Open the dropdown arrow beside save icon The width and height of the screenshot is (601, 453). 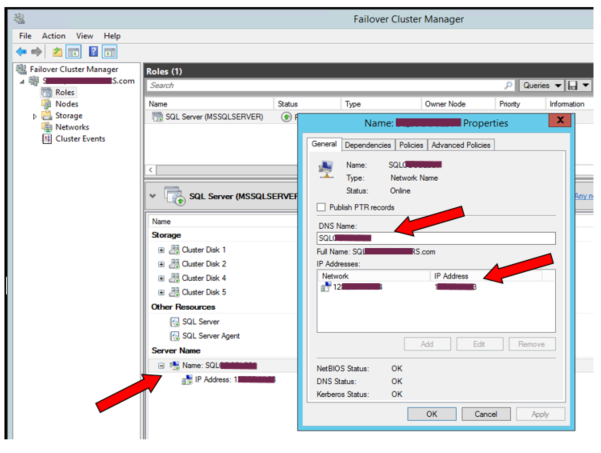click(586, 85)
